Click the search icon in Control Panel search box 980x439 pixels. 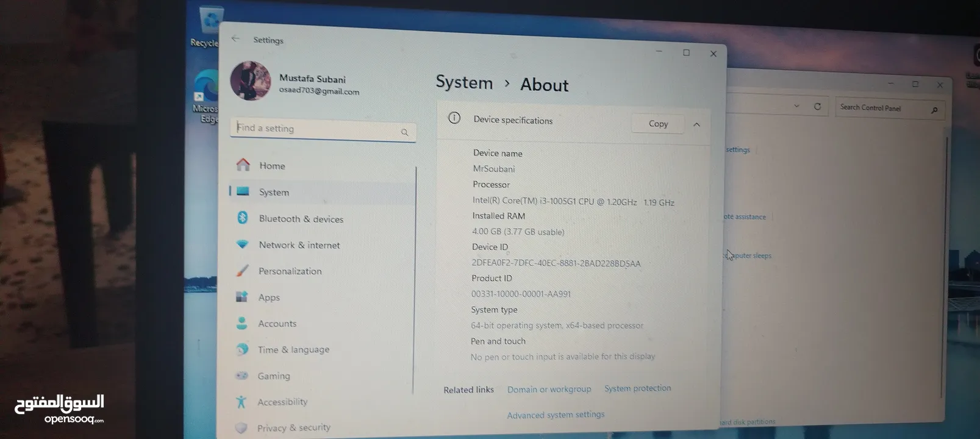click(x=934, y=110)
